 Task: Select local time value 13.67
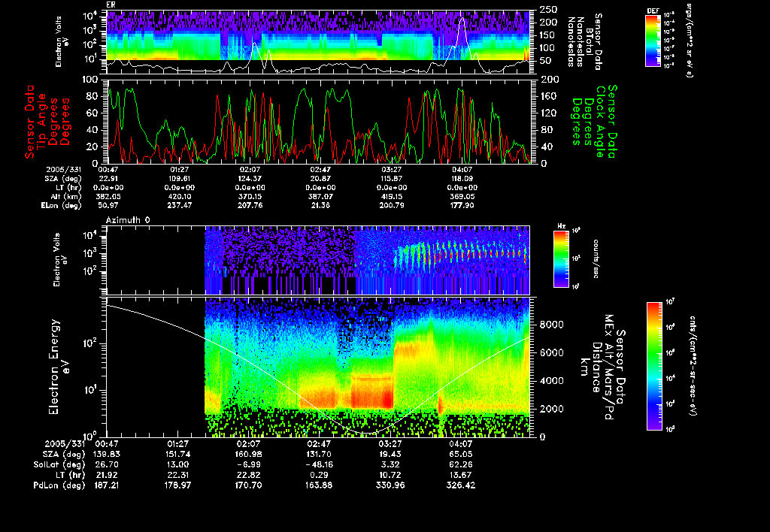[x=461, y=475]
